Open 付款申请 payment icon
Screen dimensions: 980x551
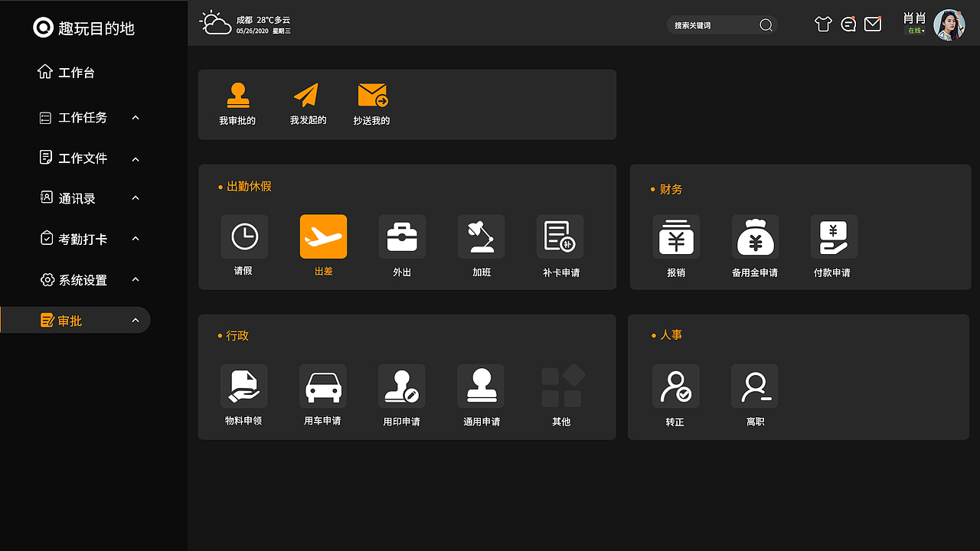[x=833, y=236]
